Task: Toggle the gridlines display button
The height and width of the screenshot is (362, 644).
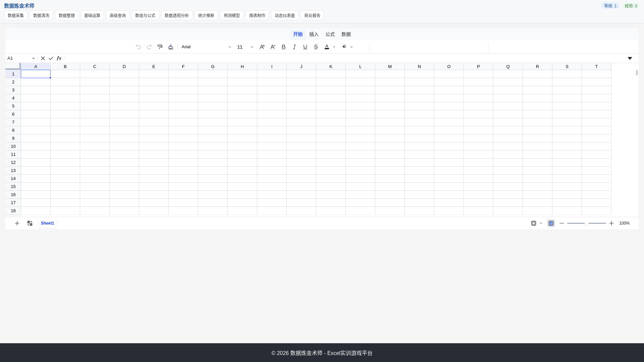Action: (551, 223)
